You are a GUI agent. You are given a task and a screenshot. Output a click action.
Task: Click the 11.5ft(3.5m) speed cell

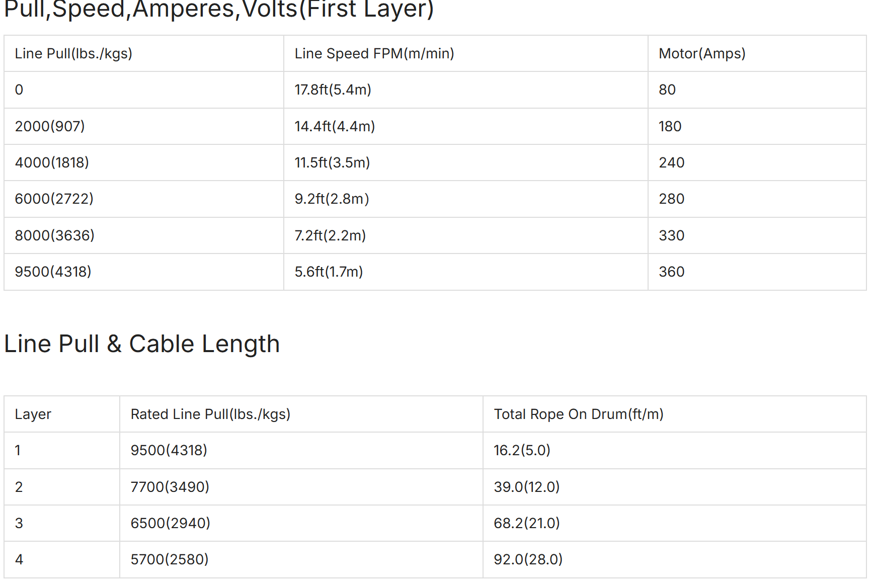click(466, 162)
